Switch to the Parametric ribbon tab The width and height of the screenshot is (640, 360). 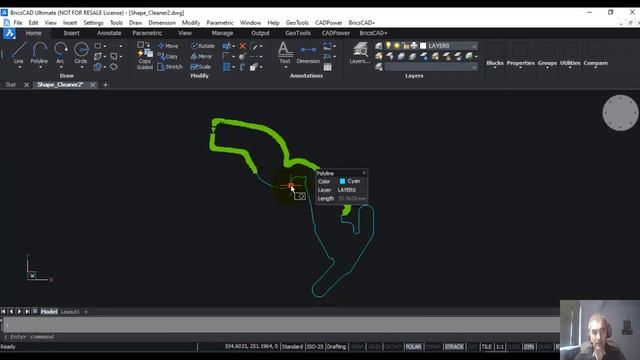coord(147,33)
